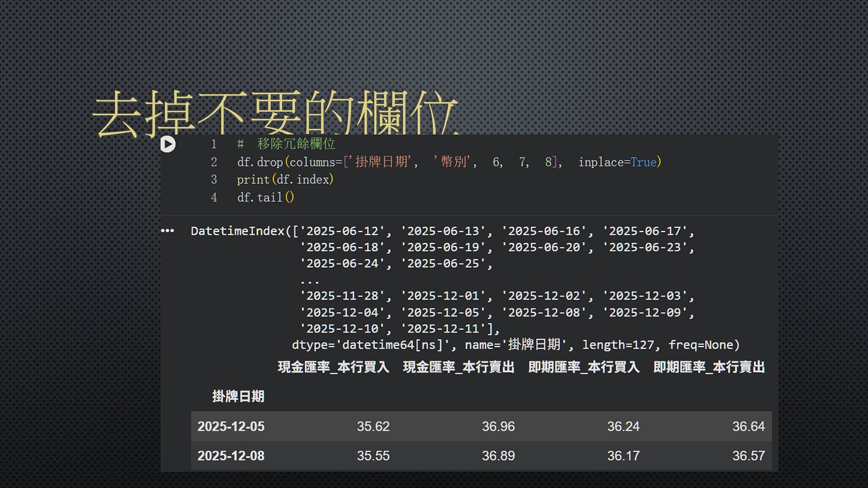868x488 pixels.
Task: Select the 2025-12-05 row label
Action: click(x=231, y=427)
